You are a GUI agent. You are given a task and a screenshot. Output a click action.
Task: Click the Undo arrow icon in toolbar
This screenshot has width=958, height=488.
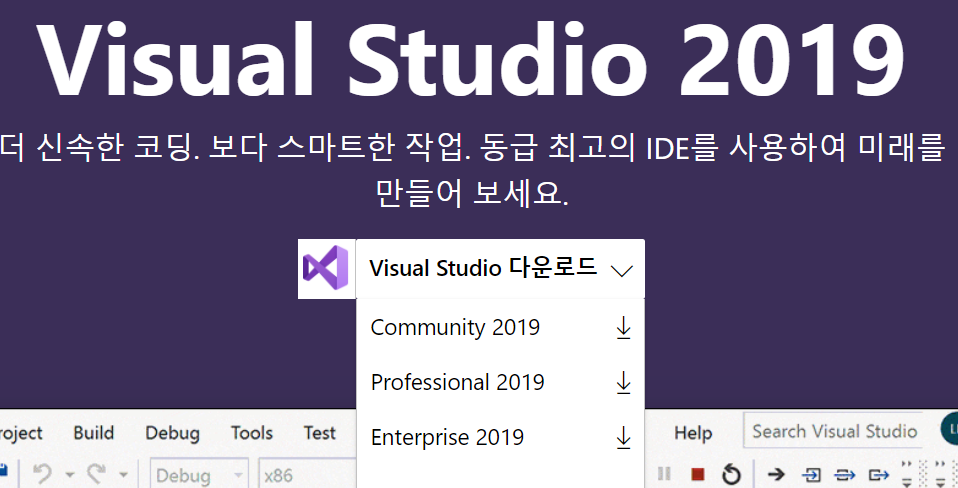(x=43, y=474)
